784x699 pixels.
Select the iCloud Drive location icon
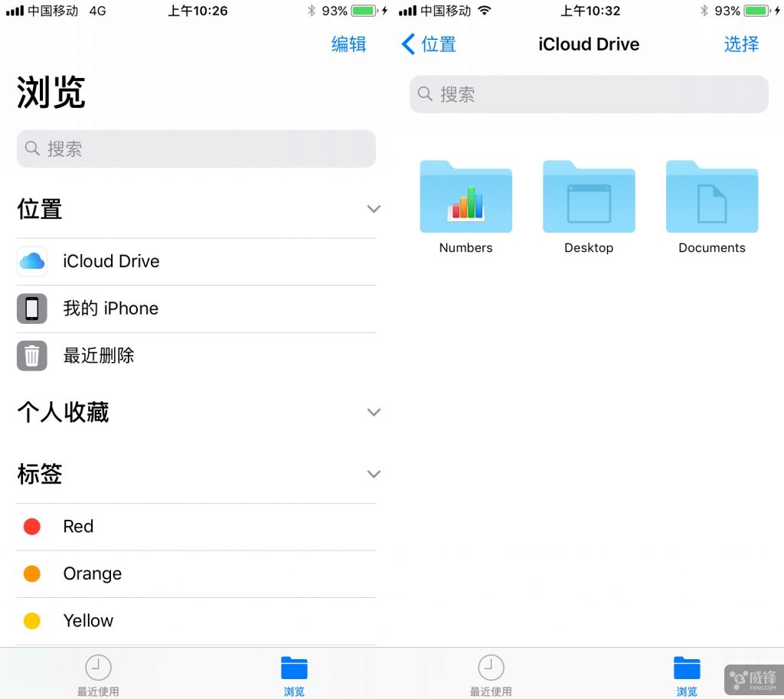(x=31, y=261)
